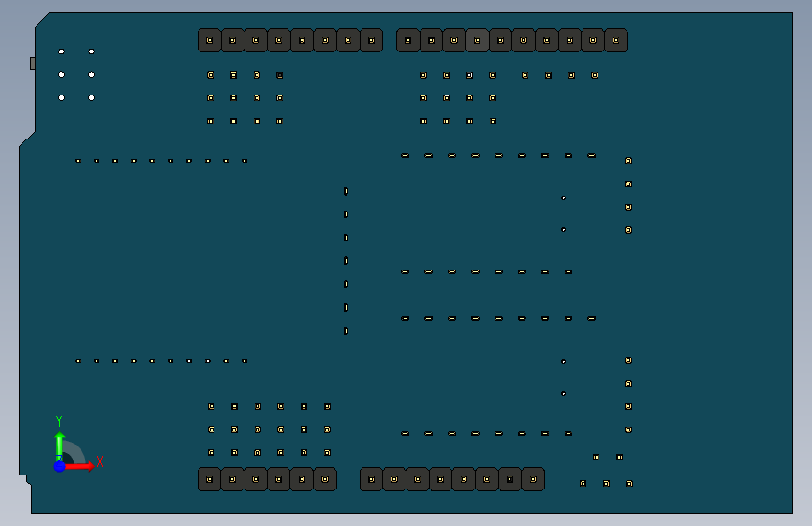Click the green "Y" axis label
The height and width of the screenshot is (526, 812).
tap(59, 421)
